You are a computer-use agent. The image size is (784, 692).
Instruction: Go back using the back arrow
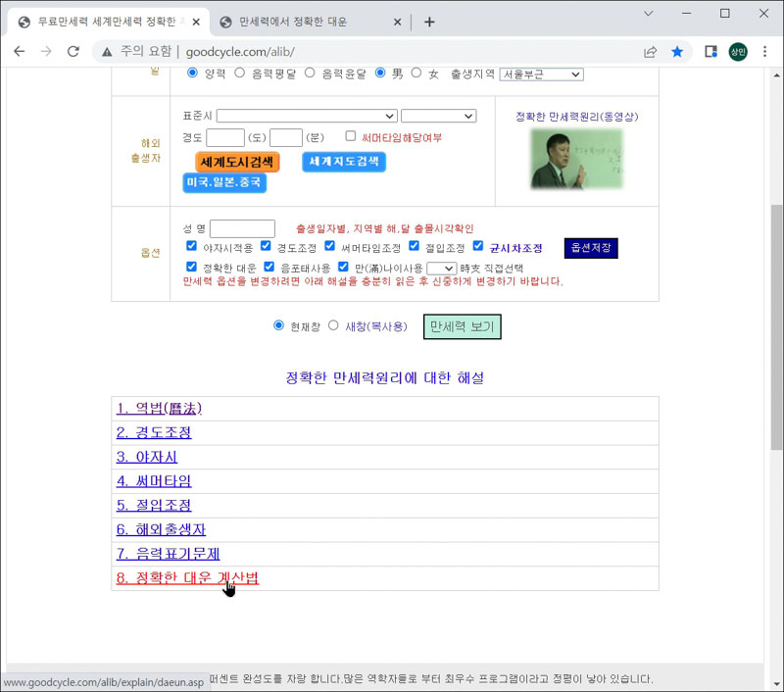tap(20, 51)
